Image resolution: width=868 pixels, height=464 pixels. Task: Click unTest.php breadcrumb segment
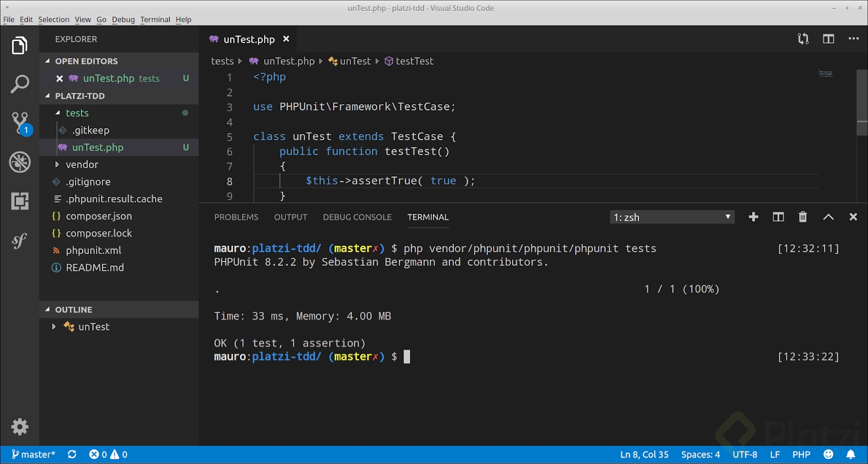coord(282,61)
